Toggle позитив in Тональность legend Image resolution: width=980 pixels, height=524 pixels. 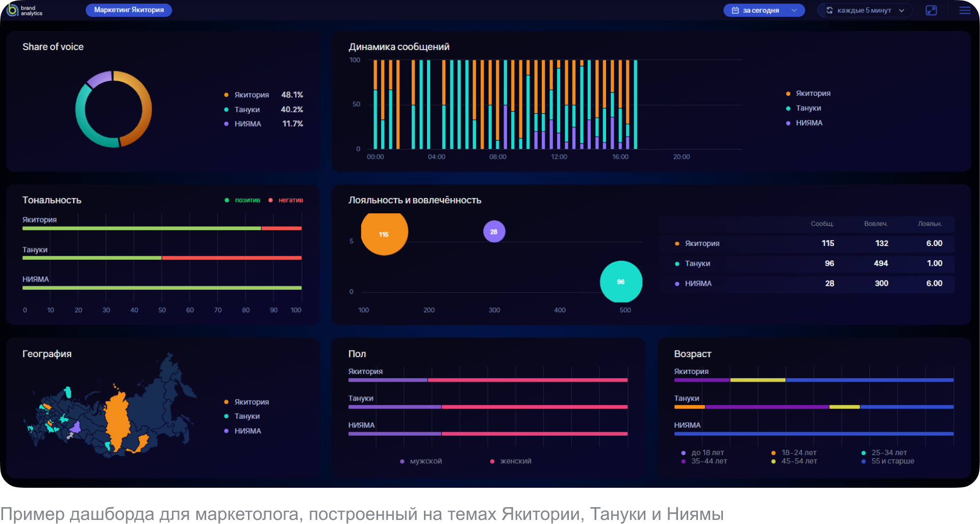[x=242, y=200]
